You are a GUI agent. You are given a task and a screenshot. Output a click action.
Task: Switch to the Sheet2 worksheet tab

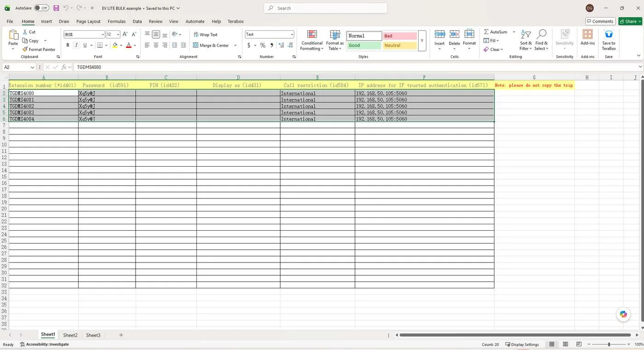70,335
